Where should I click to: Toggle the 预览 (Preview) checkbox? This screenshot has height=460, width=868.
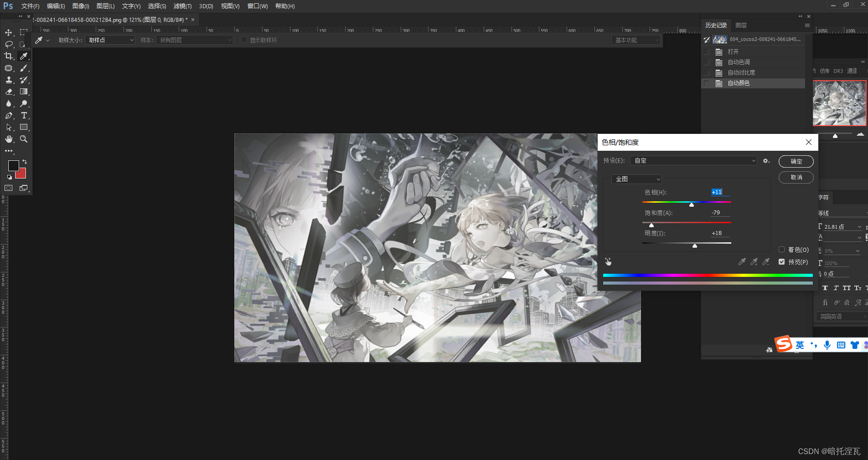[782, 262]
